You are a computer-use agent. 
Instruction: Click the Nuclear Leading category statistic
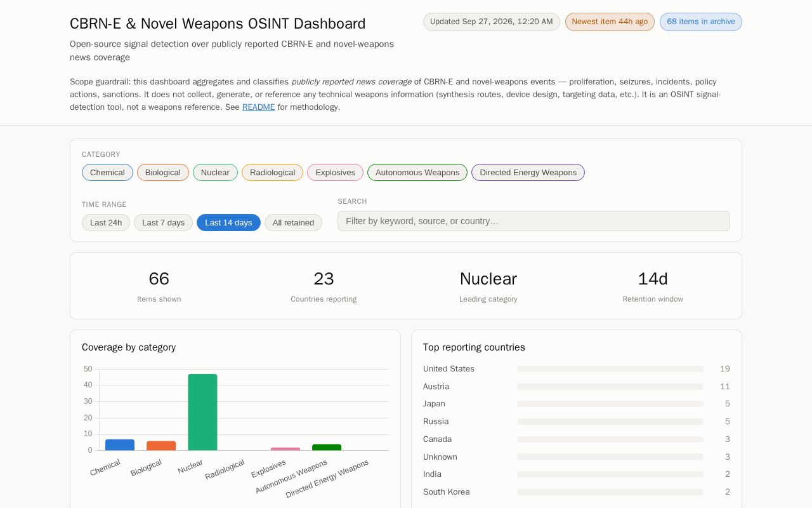point(488,286)
